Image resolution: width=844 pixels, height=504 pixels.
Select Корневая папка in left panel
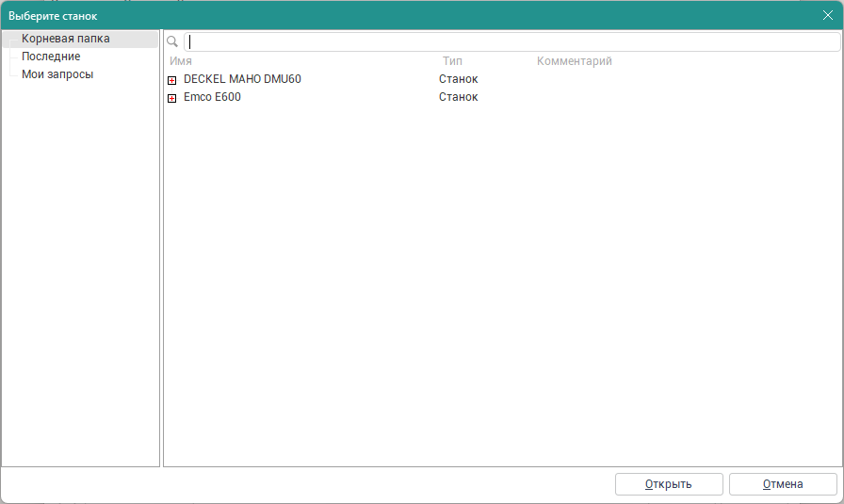65,39
